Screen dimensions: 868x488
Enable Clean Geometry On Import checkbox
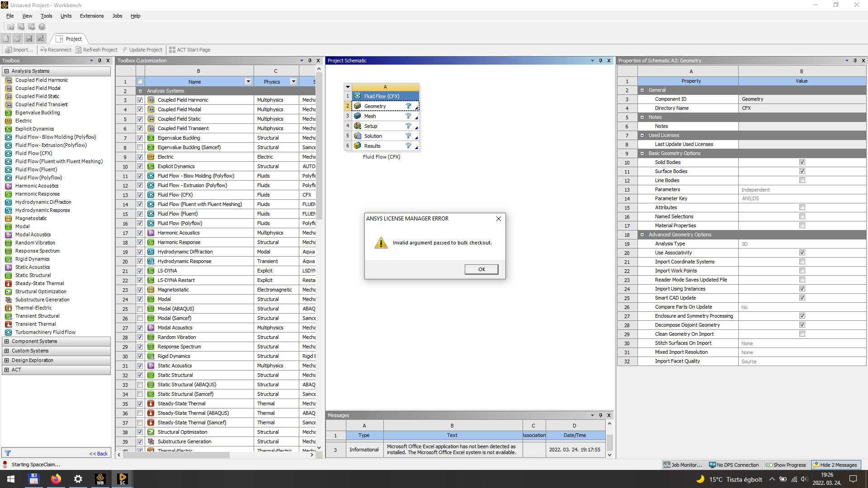tap(802, 334)
